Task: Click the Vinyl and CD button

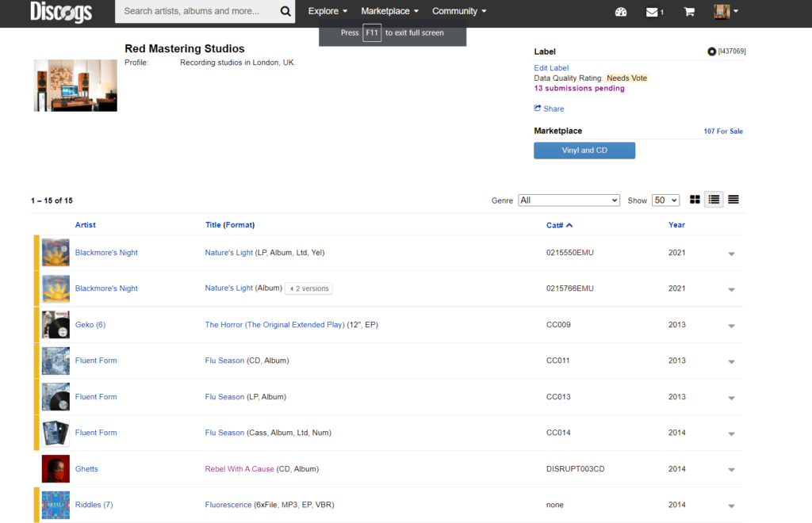Action: [x=584, y=151]
